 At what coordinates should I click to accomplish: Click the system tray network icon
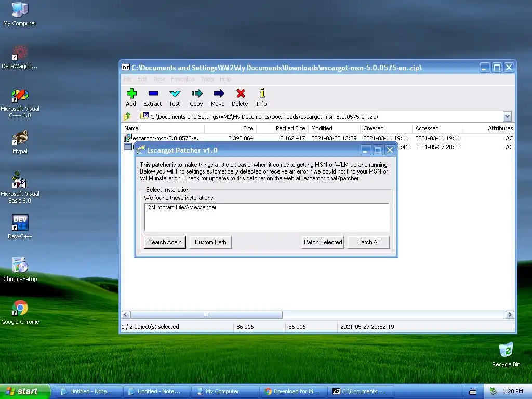tap(494, 391)
